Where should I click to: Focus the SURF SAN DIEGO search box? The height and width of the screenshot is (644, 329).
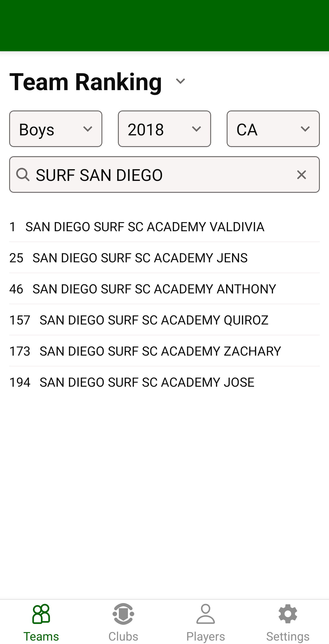pyautogui.click(x=160, y=175)
